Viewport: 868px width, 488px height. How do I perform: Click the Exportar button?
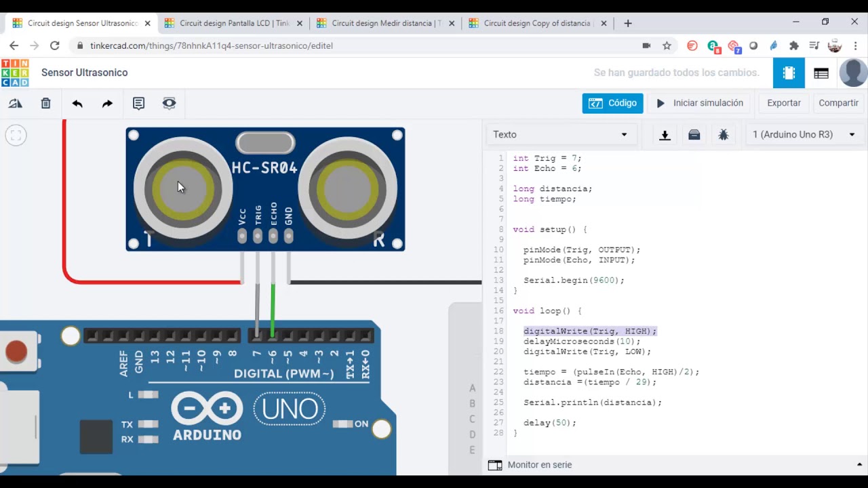pyautogui.click(x=784, y=103)
